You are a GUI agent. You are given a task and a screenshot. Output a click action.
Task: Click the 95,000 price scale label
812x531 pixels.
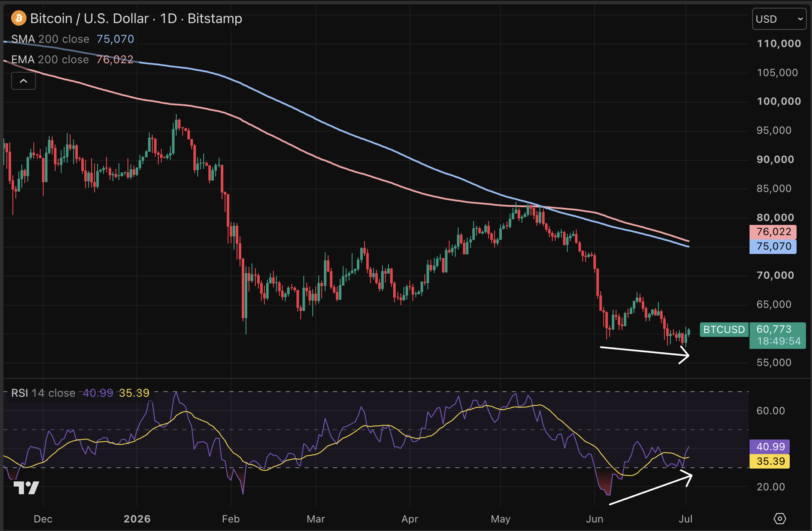coord(774,130)
